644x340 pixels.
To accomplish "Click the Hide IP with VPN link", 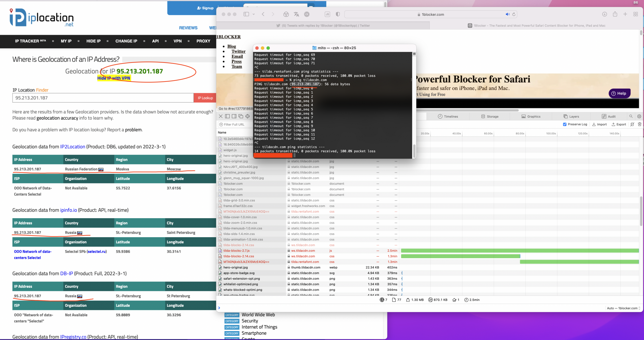I will click(x=114, y=78).
